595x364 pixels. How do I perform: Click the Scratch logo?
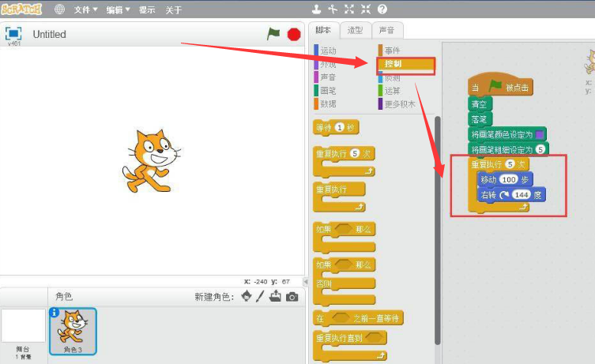click(x=21, y=9)
